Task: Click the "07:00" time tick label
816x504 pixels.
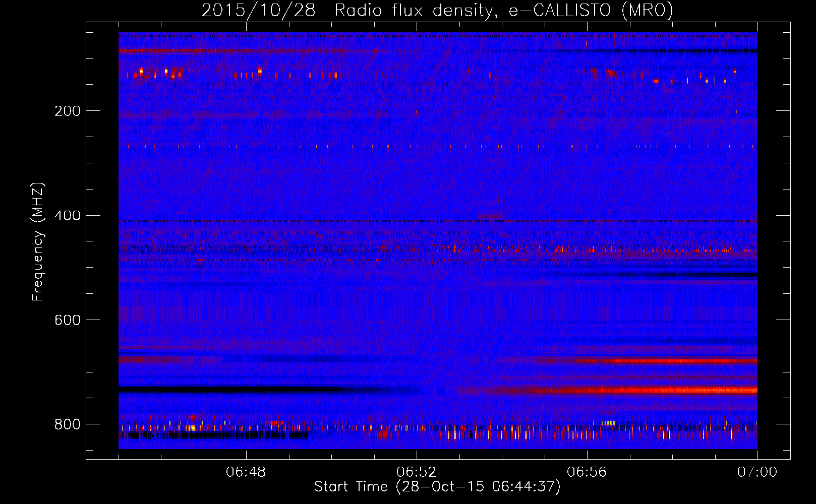Action: point(757,472)
